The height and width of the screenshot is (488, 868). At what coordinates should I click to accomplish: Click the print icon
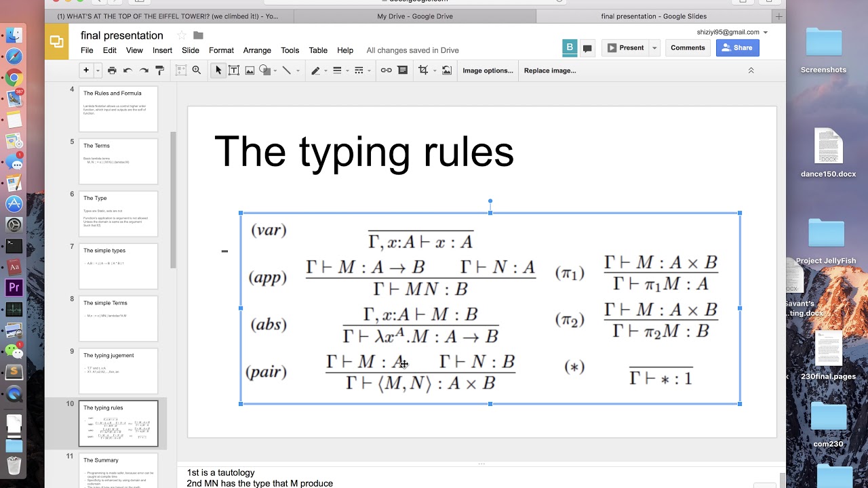112,70
